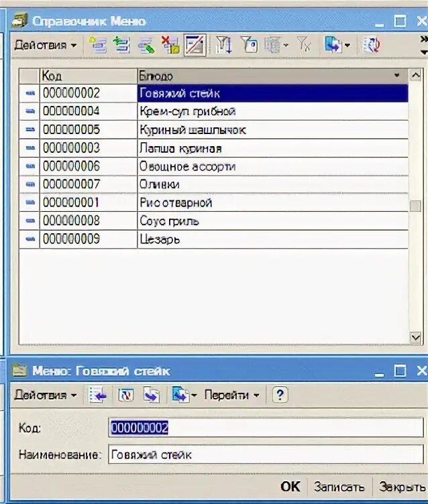Click the Закрыть button
This screenshot has height=504, width=428.
click(403, 487)
